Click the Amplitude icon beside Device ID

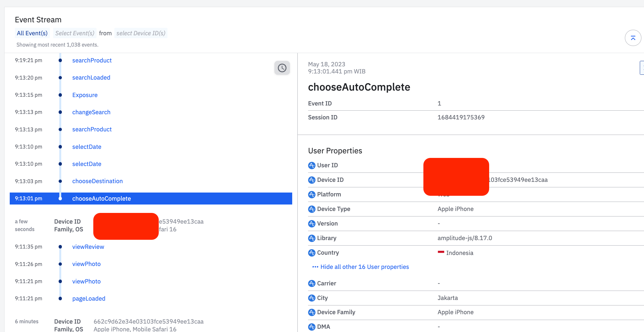(x=312, y=180)
